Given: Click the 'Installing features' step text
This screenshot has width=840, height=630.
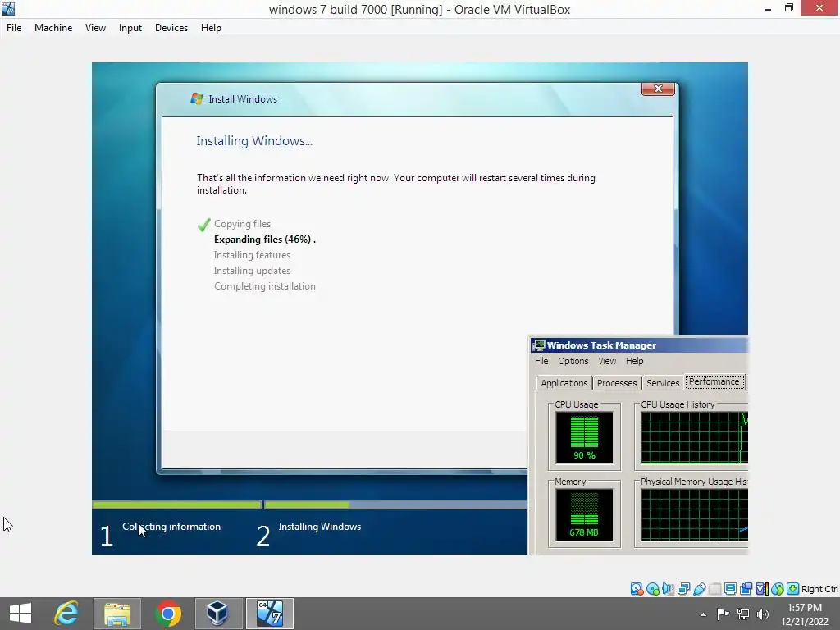Looking at the screenshot, I should 252,255.
